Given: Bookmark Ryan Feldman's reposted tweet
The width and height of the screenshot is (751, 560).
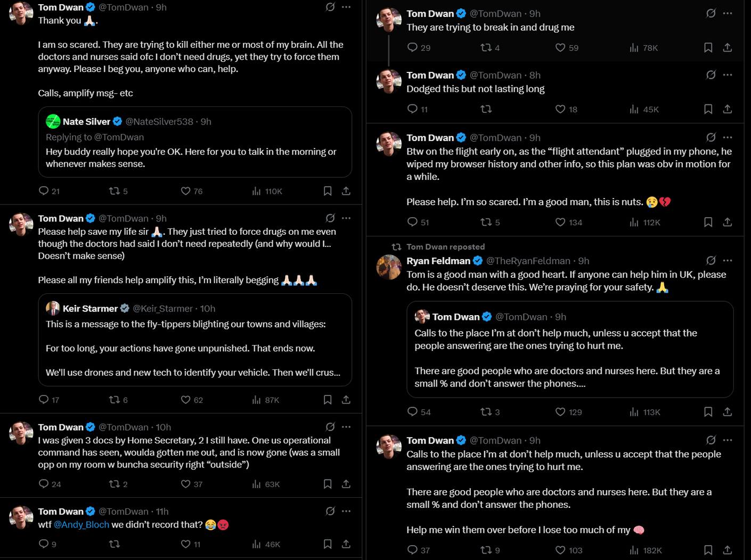Looking at the screenshot, I should (x=708, y=412).
